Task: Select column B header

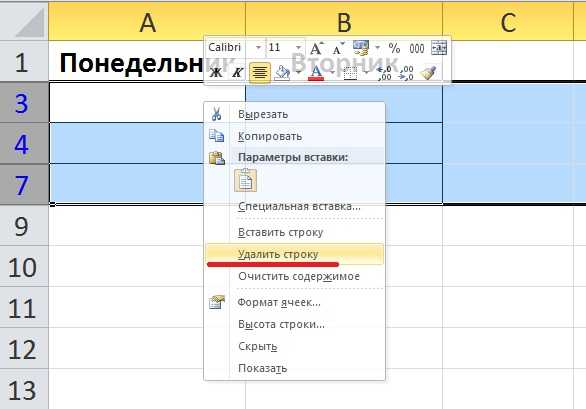Action: pyautogui.click(x=344, y=22)
